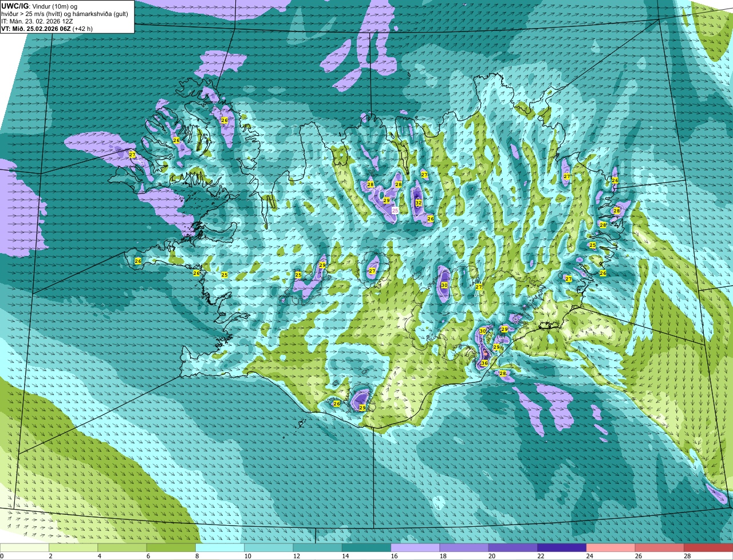Click the legend scale number 16
Screen dimensions: 733x560
point(394,556)
